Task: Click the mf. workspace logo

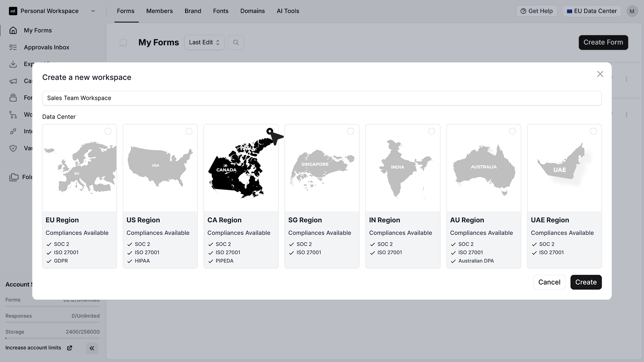Action: [13, 11]
